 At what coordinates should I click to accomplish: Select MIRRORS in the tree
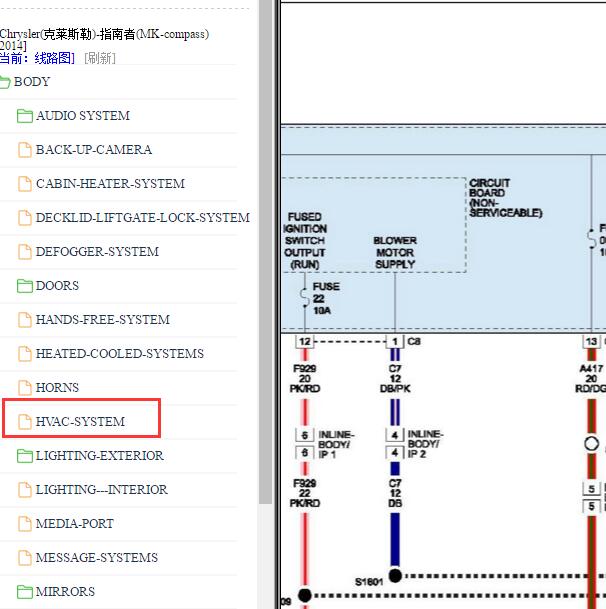(x=65, y=592)
